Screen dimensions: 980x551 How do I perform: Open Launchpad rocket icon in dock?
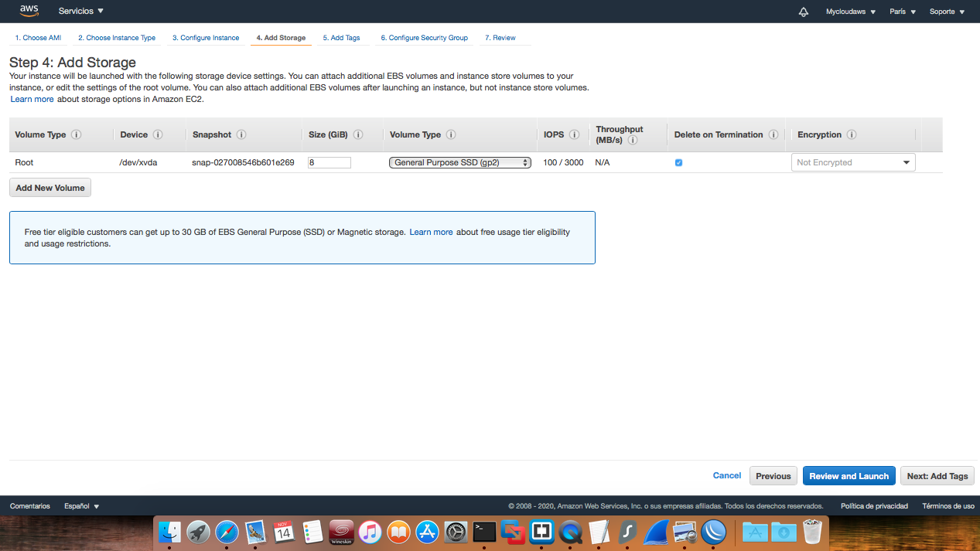tap(199, 532)
